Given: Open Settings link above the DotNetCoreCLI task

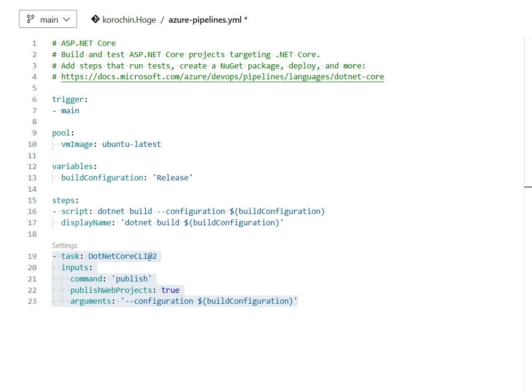Looking at the screenshot, I should click(64, 246).
